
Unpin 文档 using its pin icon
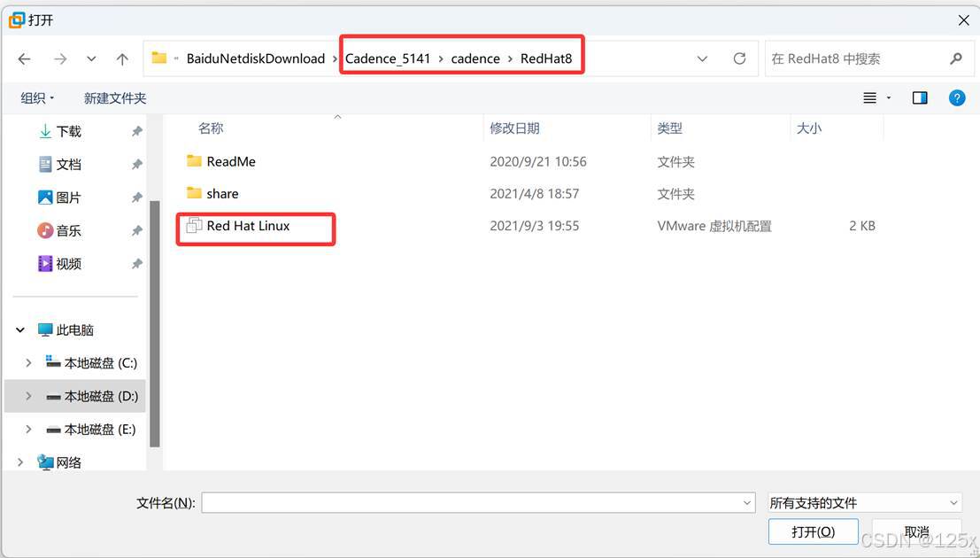tap(137, 165)
